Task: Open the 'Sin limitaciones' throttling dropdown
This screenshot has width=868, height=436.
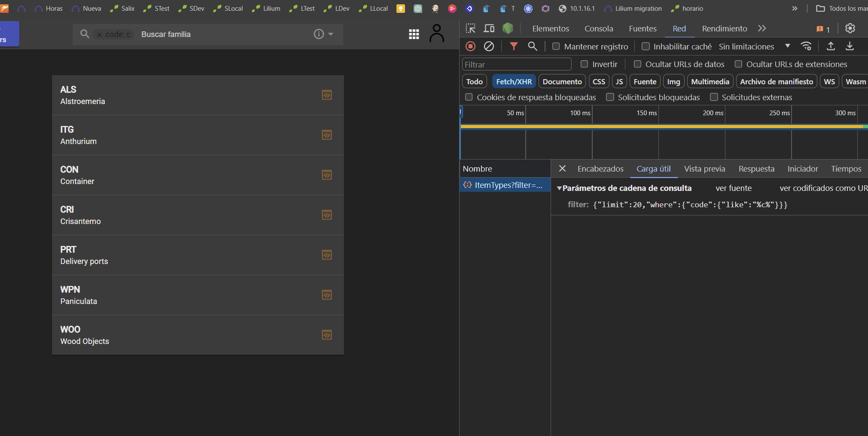Action: [754, 46]
